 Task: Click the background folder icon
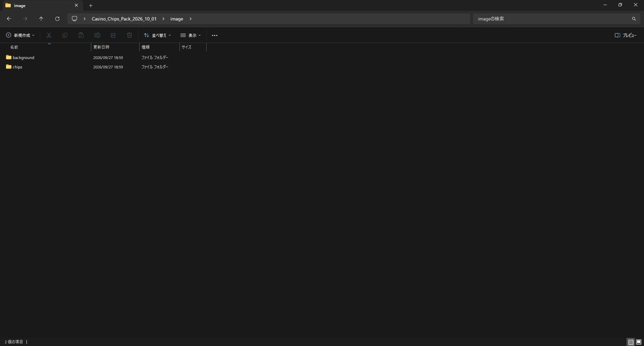[x=9, y=57]
